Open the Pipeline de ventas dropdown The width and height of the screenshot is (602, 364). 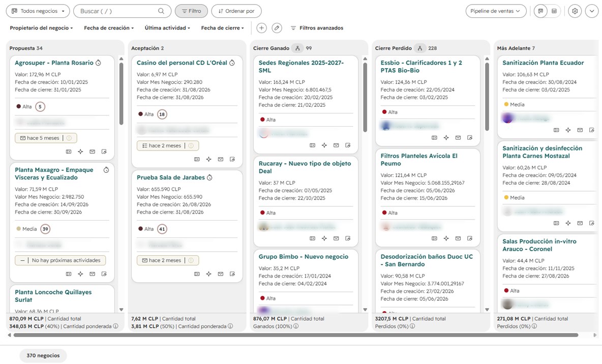[495, 11]
